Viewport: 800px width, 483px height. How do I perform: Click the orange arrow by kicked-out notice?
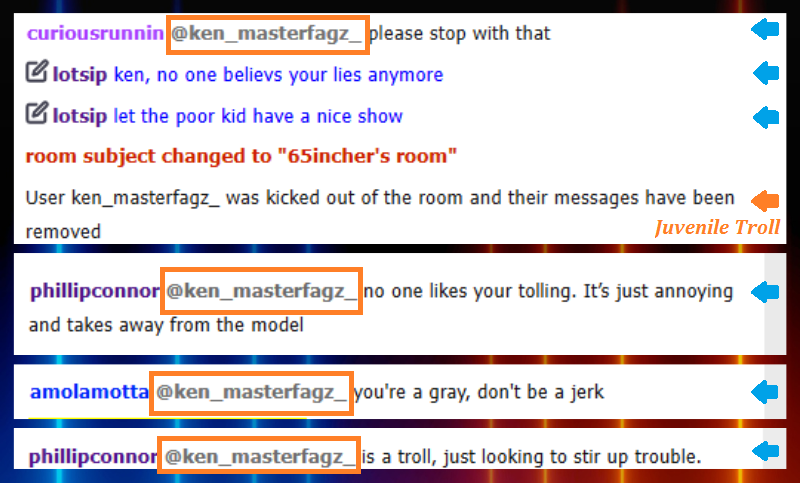pos(765,200)
